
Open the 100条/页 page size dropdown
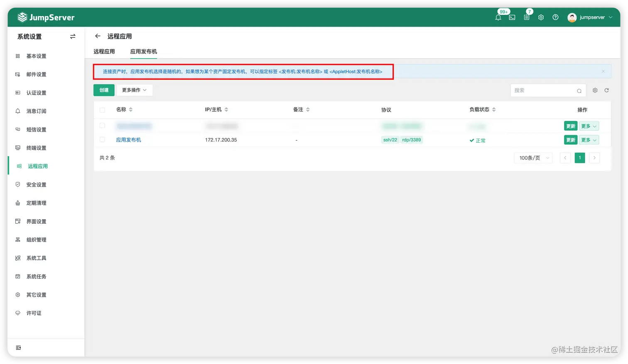pyautogui.click(x=533, y=158)
